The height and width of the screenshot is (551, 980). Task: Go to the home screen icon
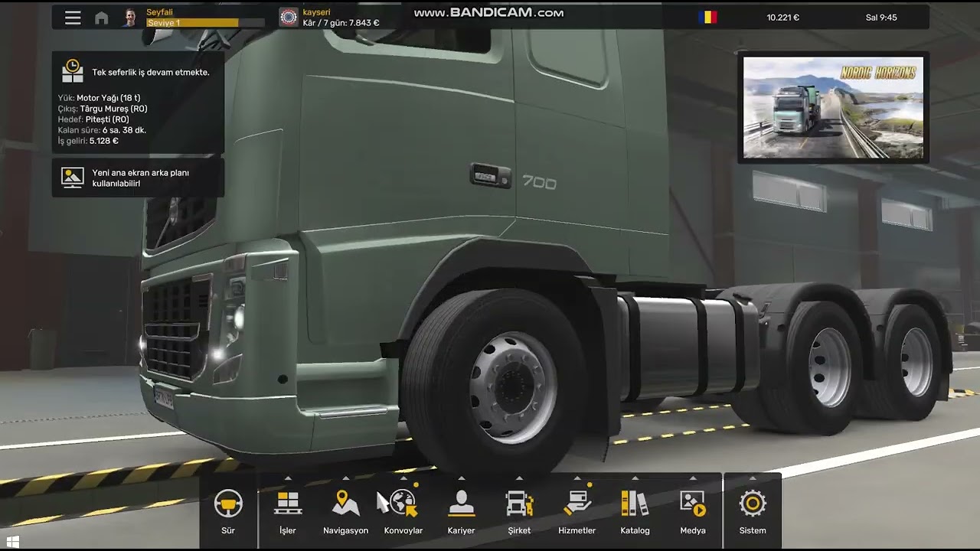[x=101, y=18]
